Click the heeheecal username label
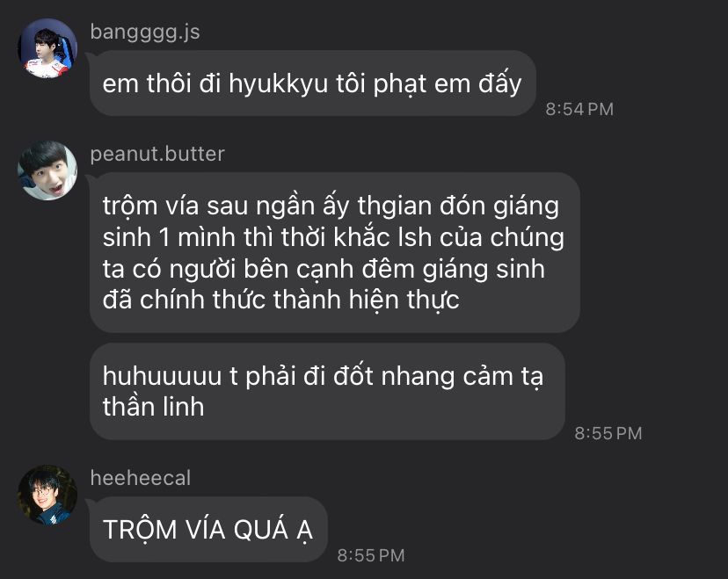728x579 pixels. point(140,478)
